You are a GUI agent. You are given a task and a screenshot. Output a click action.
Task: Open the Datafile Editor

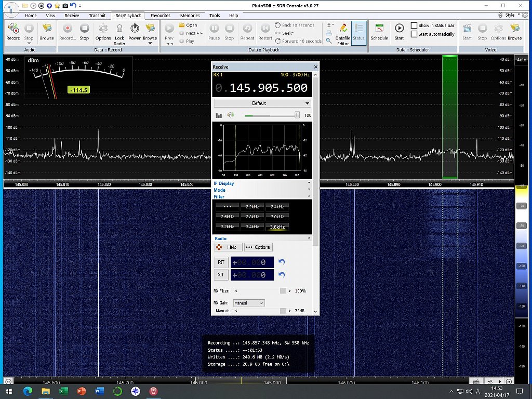(343, 34)
